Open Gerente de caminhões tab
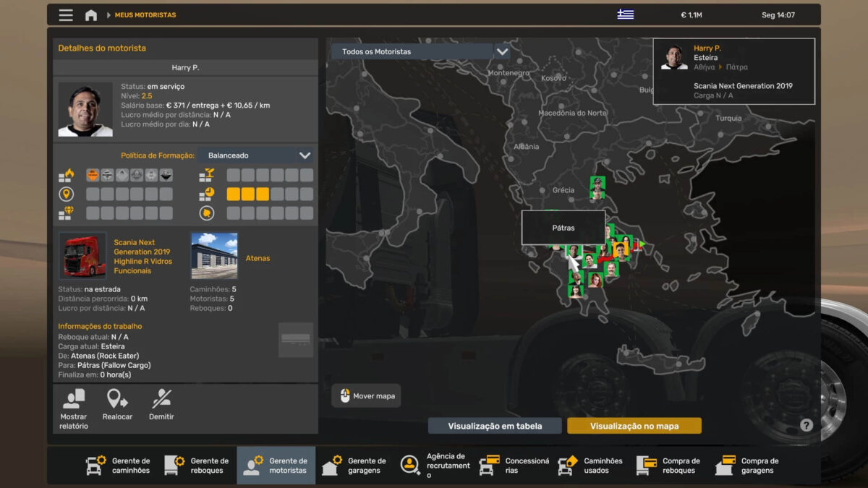 point(119,466)
